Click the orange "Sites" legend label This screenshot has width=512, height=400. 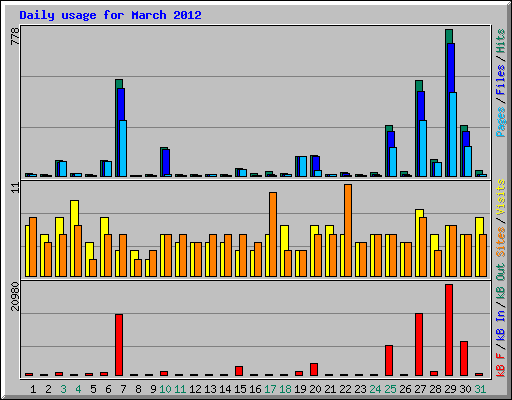[500, 242]
